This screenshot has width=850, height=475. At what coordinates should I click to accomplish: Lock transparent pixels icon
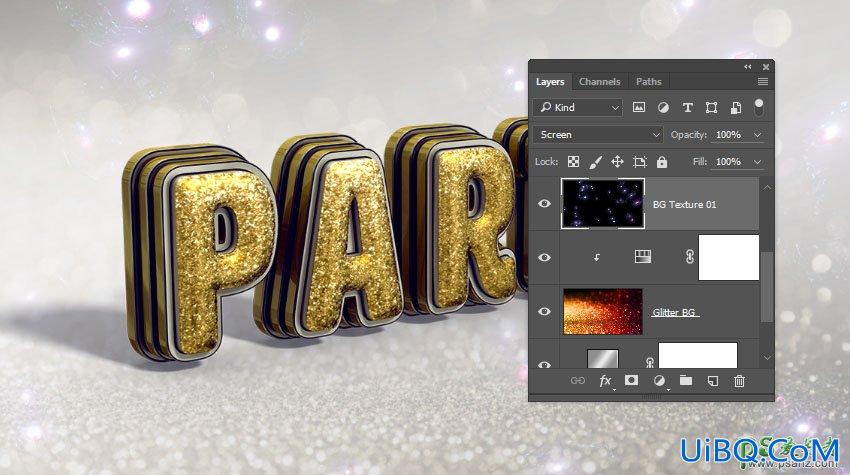click(573, 162)
